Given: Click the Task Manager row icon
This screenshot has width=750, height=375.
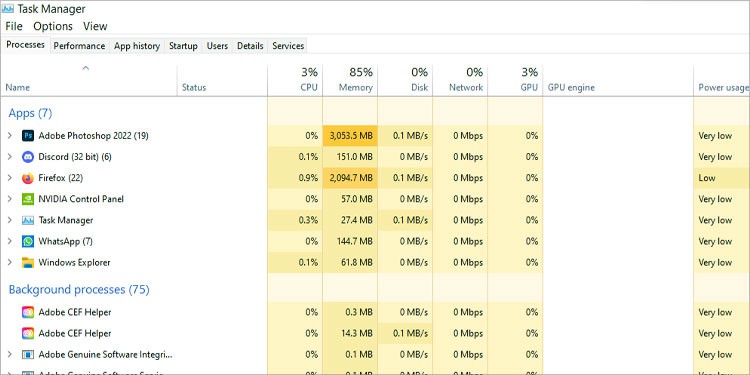Looking at the screenshot, I should (x=28, y=221).
